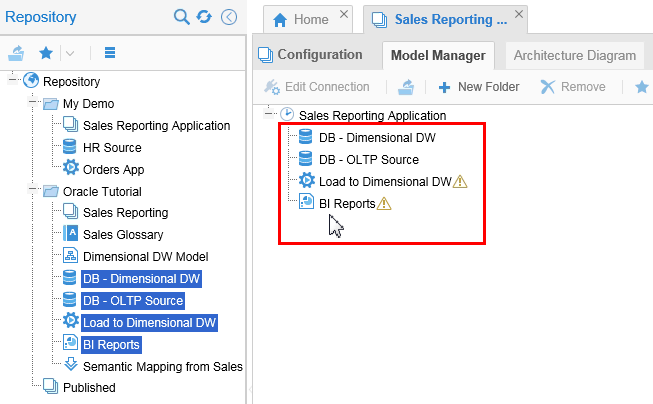Click the warning icon beside BI Reports
The image size is (653, 404).
click(x=385, y=204)
